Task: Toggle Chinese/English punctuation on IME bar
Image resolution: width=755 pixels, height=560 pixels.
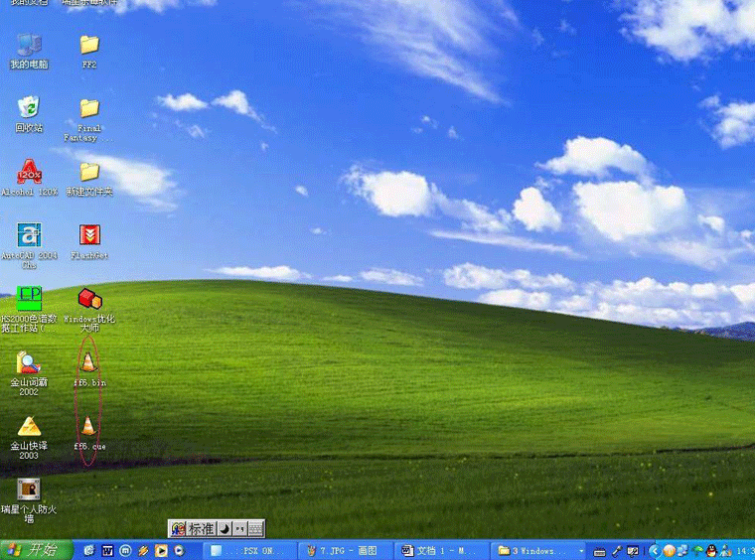Action: (x=240, y=529)
